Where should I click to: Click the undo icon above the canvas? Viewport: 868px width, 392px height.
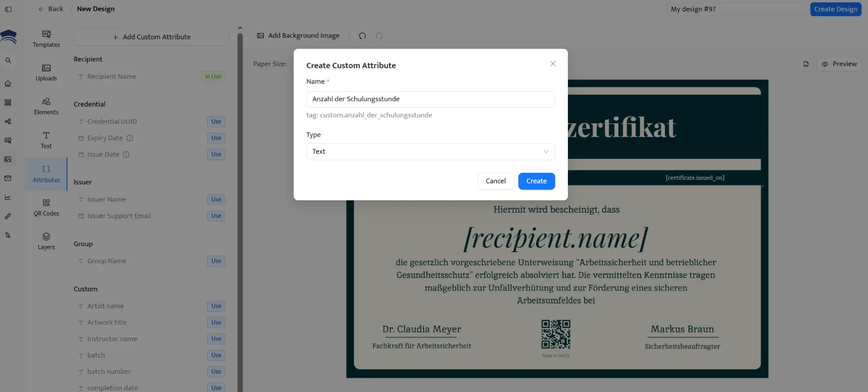pyautogui.click(x=363, y=36)
